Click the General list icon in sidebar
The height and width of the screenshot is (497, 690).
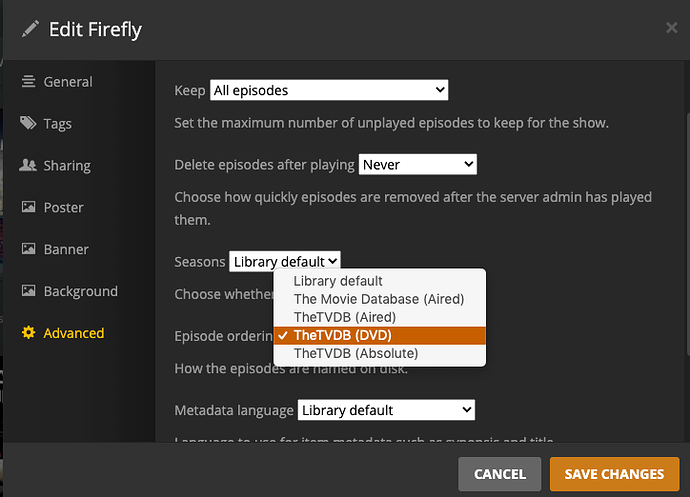29,81
